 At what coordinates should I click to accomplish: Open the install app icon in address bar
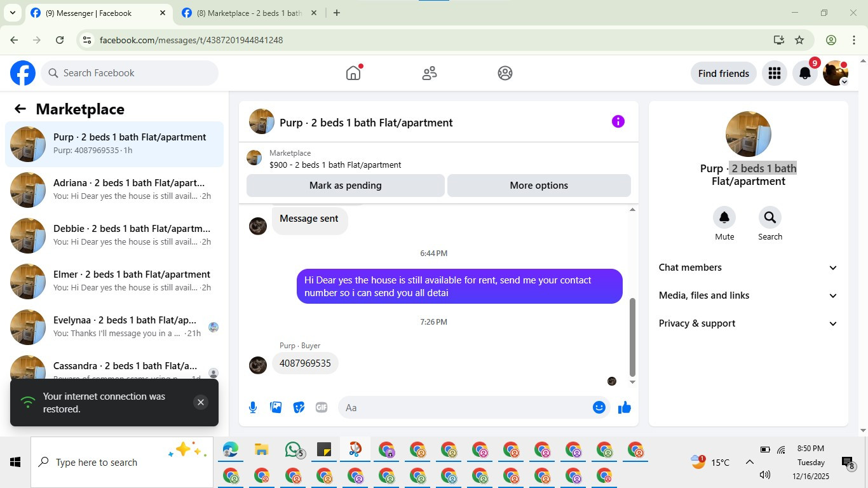[778, 40]
